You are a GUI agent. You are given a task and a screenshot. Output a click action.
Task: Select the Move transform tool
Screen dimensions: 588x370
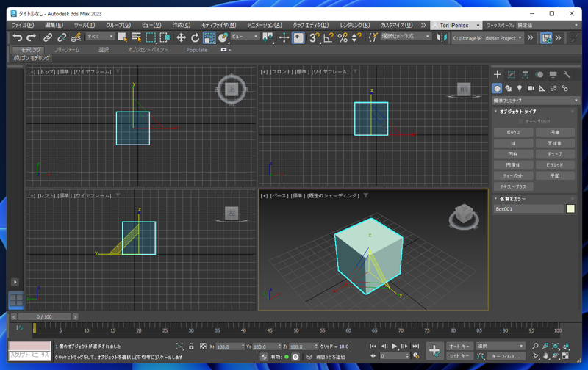181,37
